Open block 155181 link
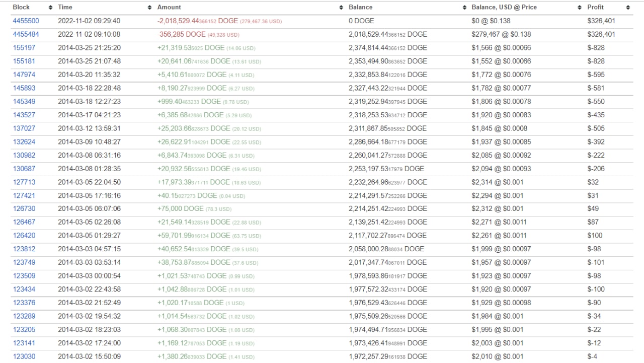The image size is (644, 363). [x=24, y=61]
